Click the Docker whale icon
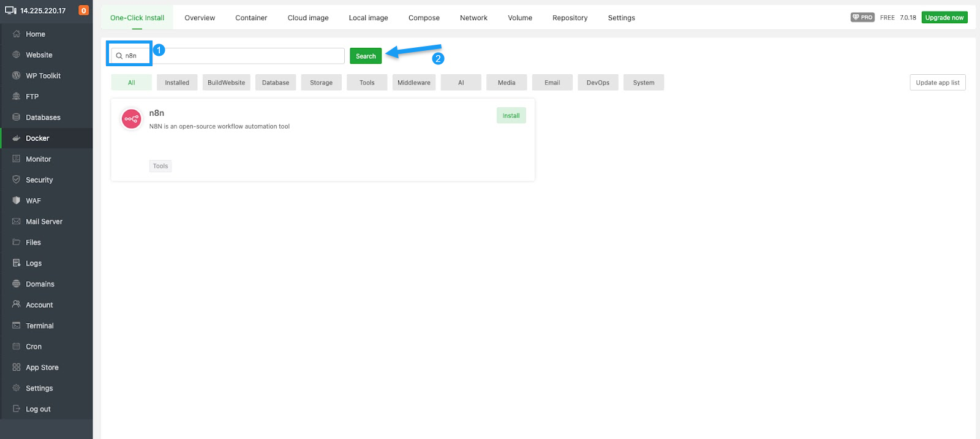This screenshot has height=439, width=980. (17, 138)
